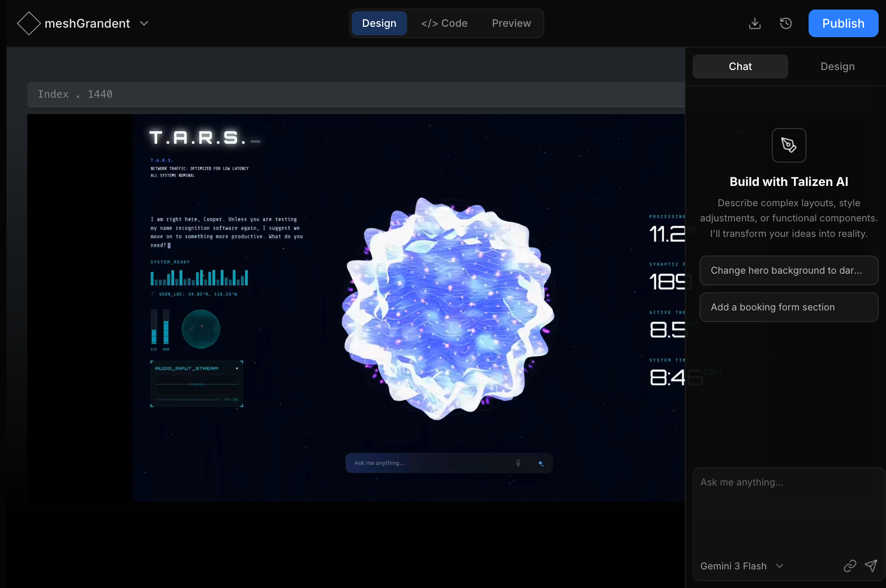This screenshot has width=886, height=588.
Task: Open the Design tab in side panel
Action: point(838,67)
